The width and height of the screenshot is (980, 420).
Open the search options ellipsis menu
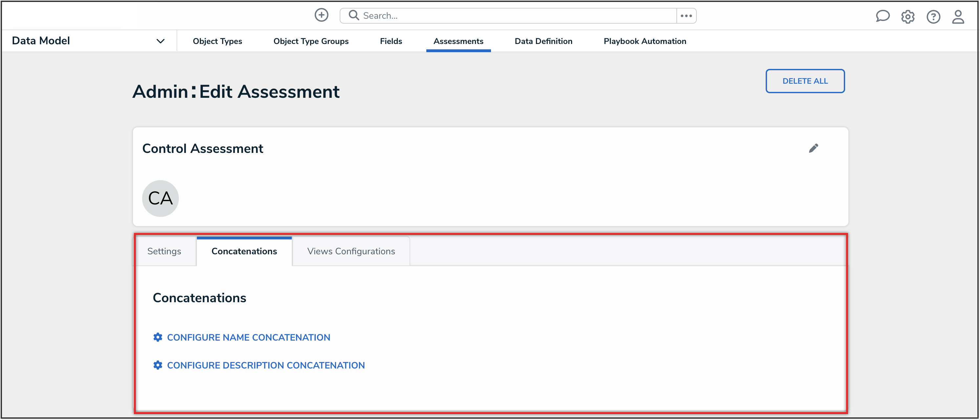[x=686, y=16]
